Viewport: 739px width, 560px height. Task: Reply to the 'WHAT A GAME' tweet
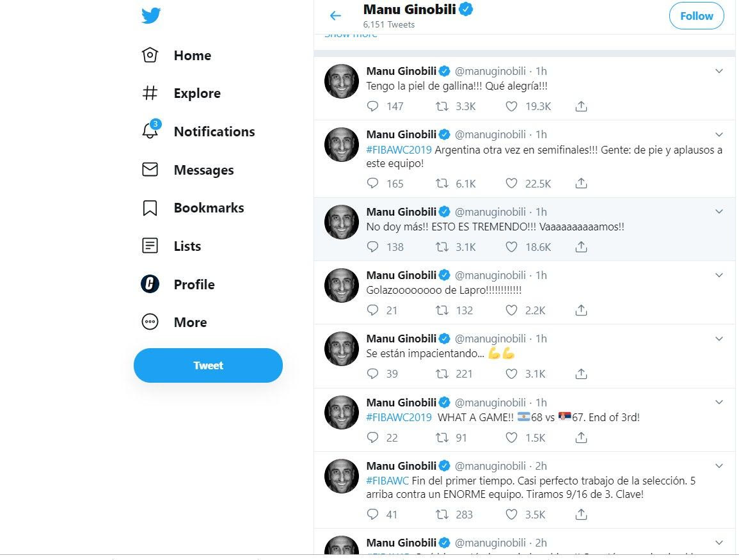coord(373,438)
